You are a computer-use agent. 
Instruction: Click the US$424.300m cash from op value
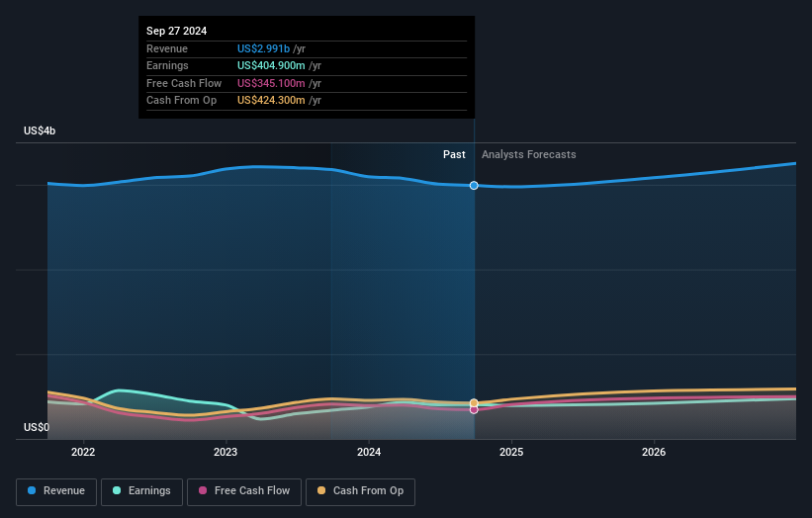[271, 101]
